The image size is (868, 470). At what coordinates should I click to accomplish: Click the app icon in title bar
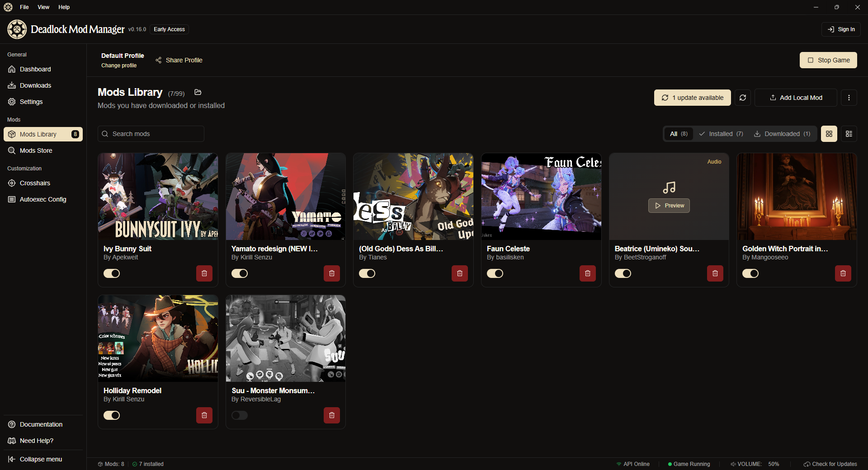pos(8,7)
